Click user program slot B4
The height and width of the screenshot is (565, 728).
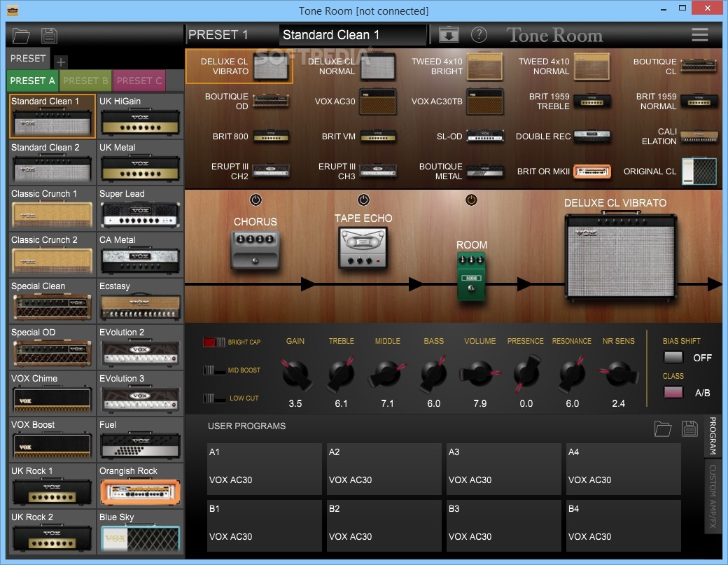[624, 526]
